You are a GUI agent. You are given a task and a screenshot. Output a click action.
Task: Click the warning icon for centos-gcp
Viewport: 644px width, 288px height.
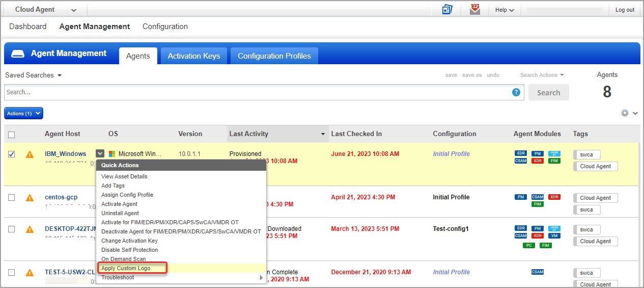pos(30,198)
